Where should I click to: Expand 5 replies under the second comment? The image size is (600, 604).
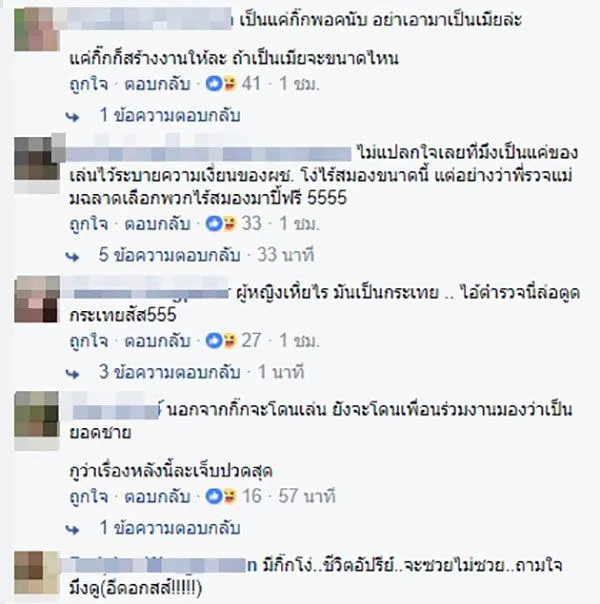coord(169,255)
